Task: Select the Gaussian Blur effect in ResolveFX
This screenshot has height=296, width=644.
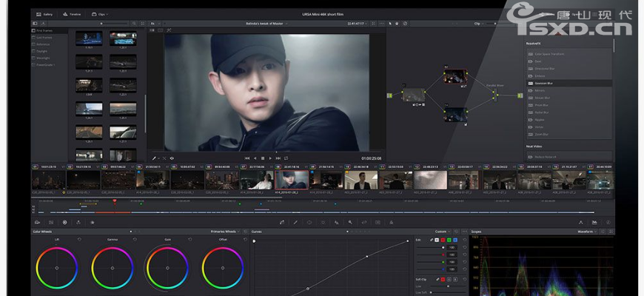Action: pyautogui.click(x=544, y=84)
